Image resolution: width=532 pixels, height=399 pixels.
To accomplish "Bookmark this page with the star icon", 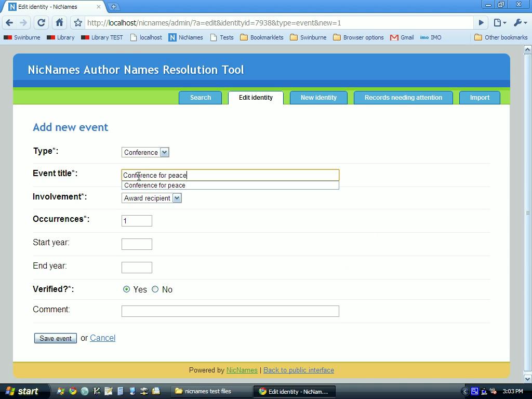I will (78, 23).
